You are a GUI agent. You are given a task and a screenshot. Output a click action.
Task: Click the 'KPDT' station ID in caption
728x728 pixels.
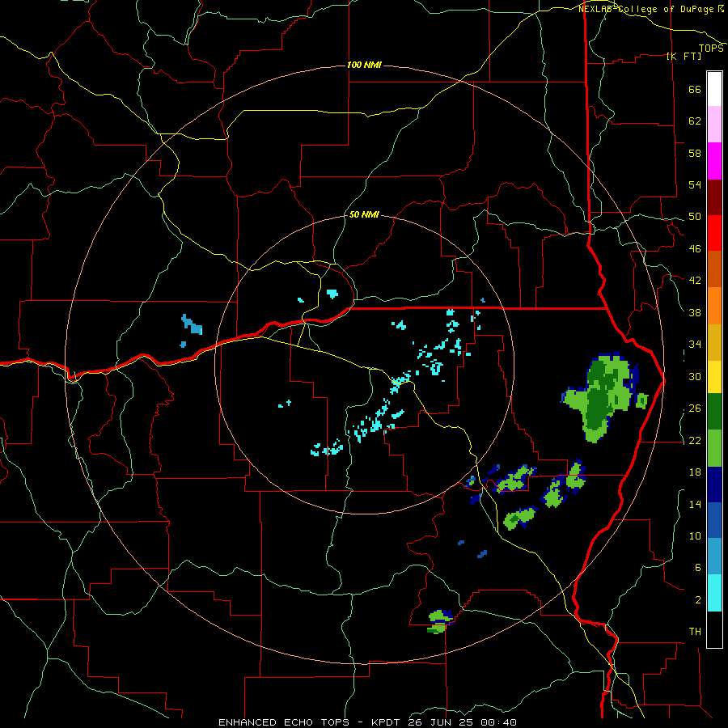point(386,722)
